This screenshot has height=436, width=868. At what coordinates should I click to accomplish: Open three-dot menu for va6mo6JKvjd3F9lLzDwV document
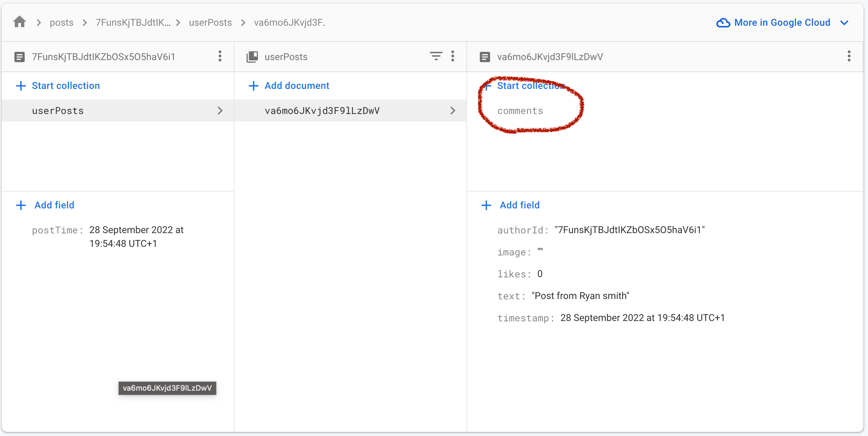pyautogui.click(x=849, y=56)
